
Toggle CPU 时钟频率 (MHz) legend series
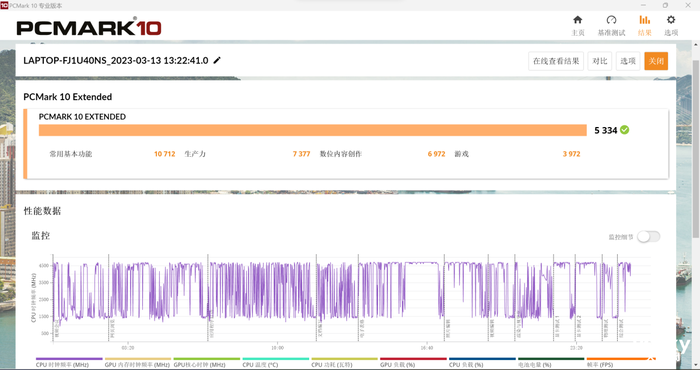click(69, 362)
